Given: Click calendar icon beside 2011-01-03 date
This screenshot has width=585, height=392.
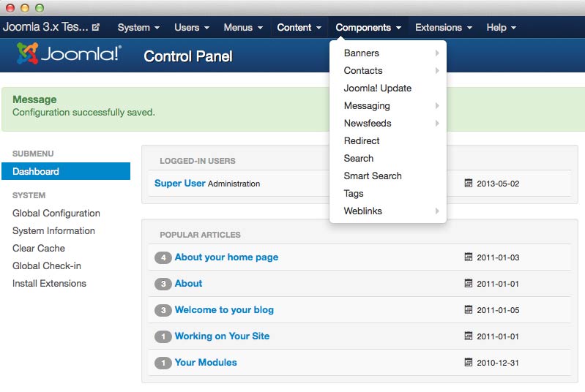Looking at the screenshot, I should pos(469,257).
